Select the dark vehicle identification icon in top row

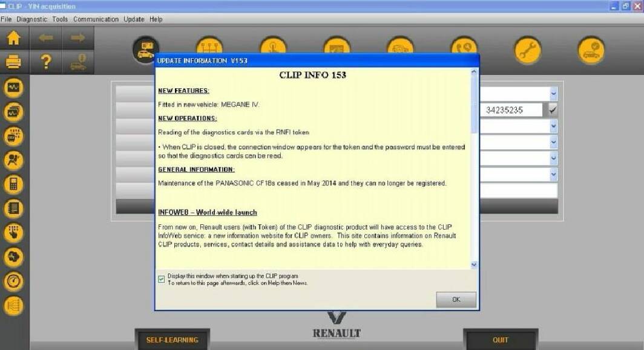coord(146,50)
